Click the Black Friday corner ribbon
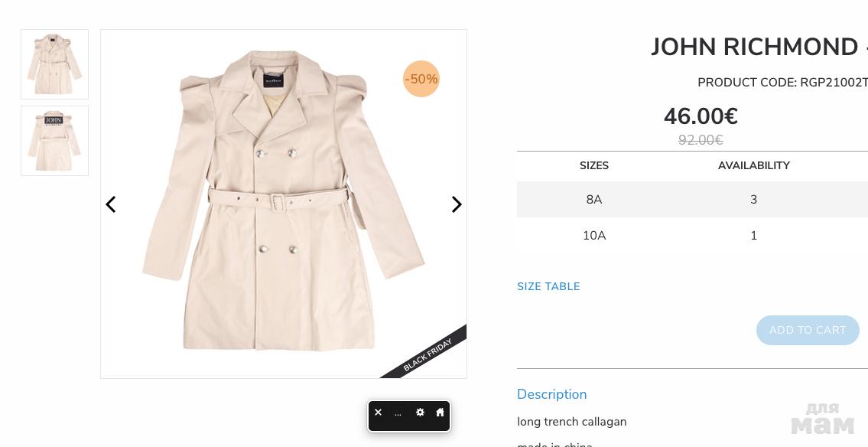 click(430, 354)
